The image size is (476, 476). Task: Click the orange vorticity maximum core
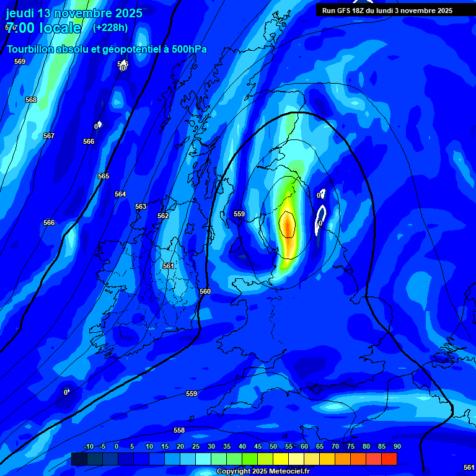(x=287, y=226)
